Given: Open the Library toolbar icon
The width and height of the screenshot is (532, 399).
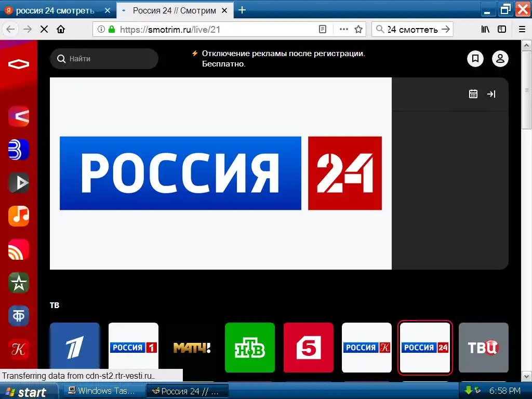Looking at the screenshot, I should click(x=485, y=29).
